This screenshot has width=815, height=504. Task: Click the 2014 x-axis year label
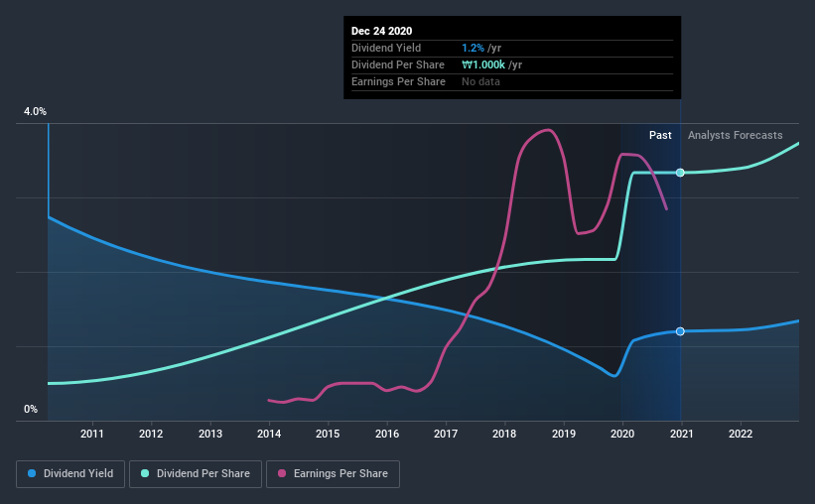[x=269, y=434]
